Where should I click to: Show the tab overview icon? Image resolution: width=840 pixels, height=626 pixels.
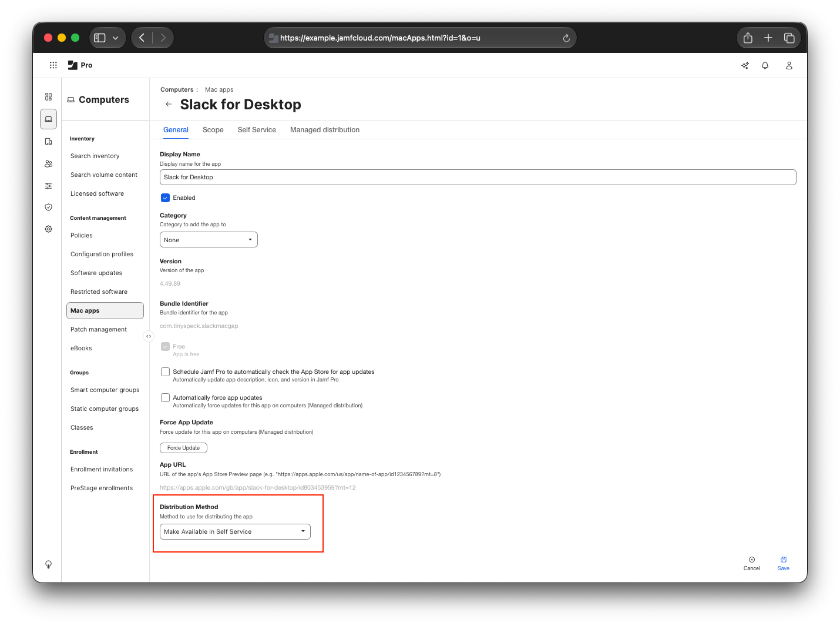pyautogui.click(x=789, y=38)
